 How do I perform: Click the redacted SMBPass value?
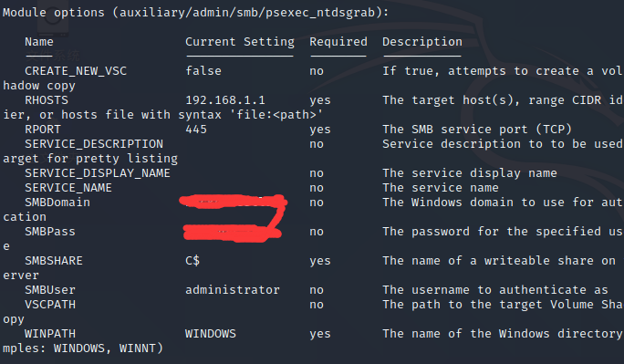[233, 233]
